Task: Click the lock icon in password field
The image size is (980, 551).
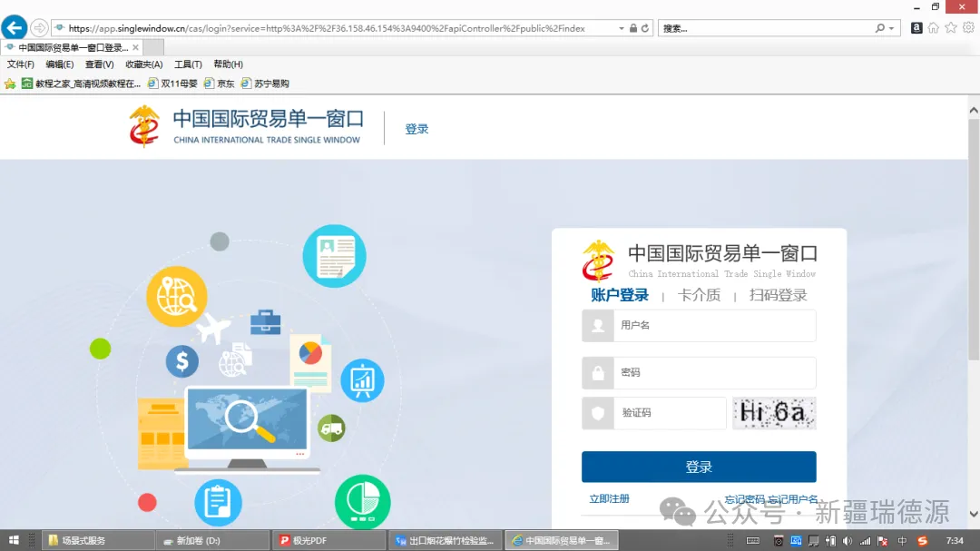Action: coord(598,373)
